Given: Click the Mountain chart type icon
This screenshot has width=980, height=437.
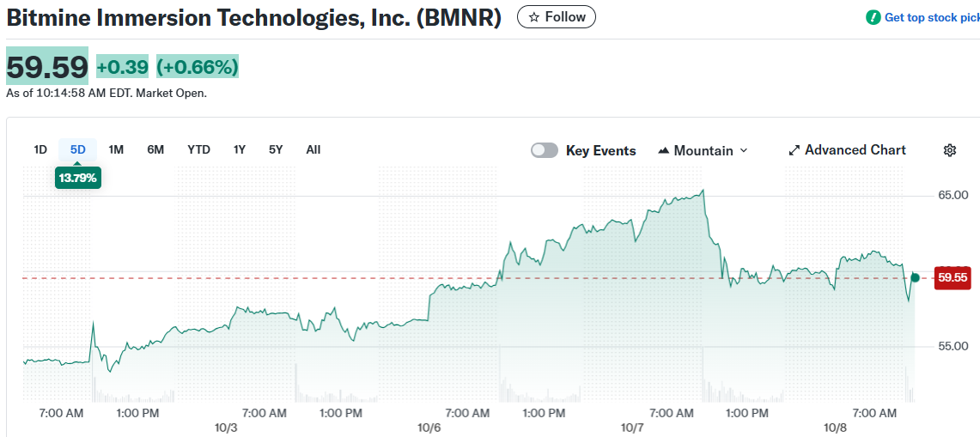Looking at the screenshot, I should pos(663,150).
